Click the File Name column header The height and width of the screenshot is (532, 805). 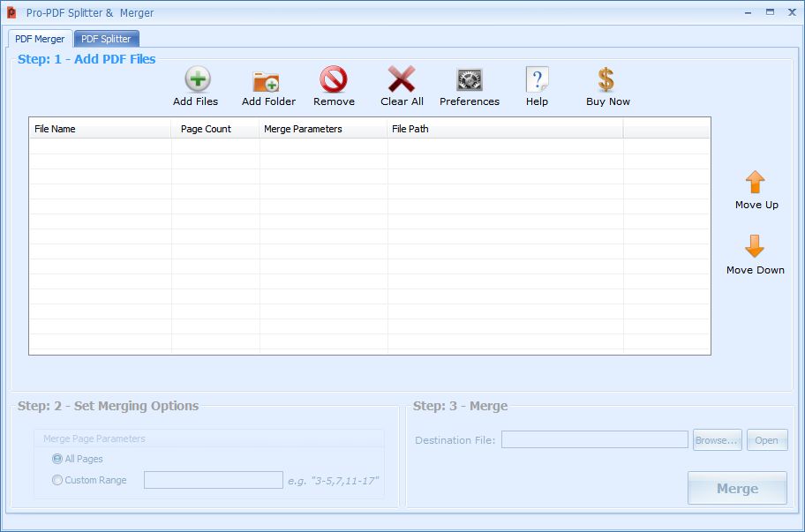[100, 129]
